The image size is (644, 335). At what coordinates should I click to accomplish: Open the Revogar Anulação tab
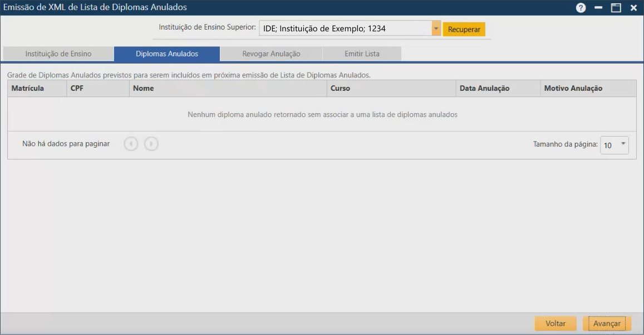(272, 54)
